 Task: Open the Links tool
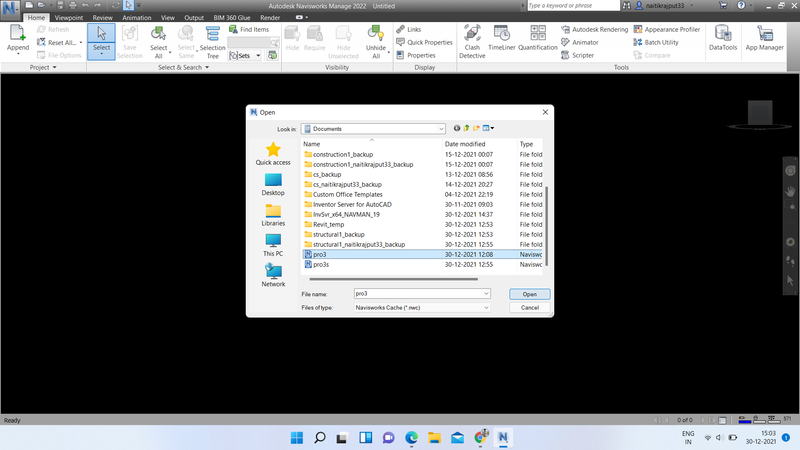pos(409,30)
